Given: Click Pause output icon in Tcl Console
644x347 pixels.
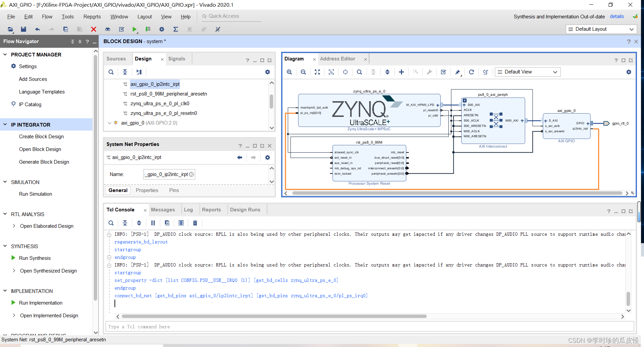Looking at the screenshot, I should coord(153,223).
